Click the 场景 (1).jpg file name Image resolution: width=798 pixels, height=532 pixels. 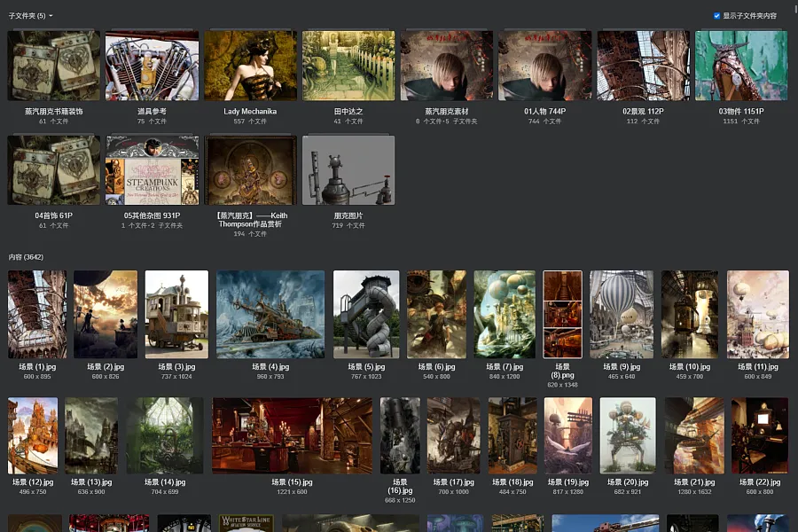click(x=36, y=366)
